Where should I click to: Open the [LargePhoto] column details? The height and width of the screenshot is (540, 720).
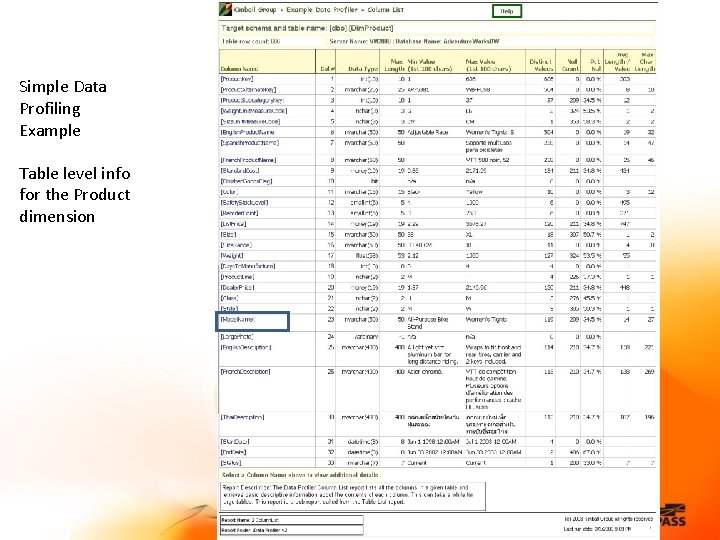tap(236, 337)
